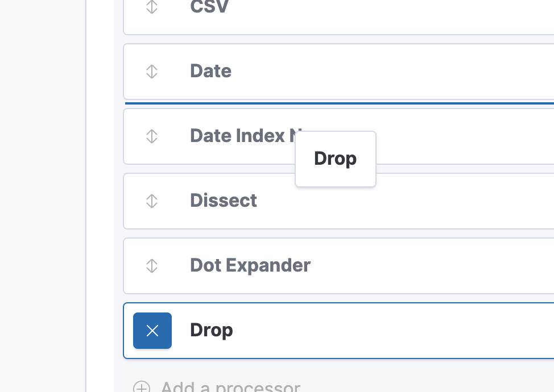Click blank space in the Dissect row
The height and width of the screenshot is (392, 554).
tap(427, 201)
